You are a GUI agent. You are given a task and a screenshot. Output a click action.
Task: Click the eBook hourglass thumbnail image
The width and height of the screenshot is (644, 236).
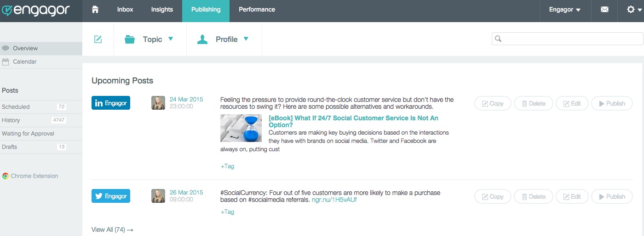[x=241, y=128]
